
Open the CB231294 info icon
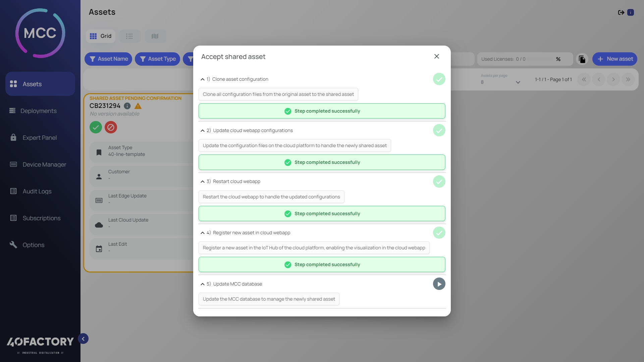click(x=127, y=106)
